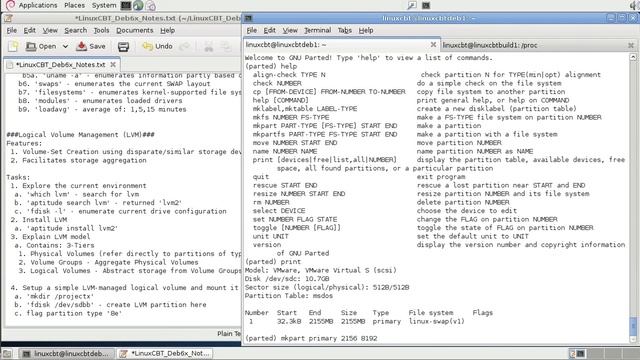Click 'linux-swap(v1)' in partition table row

point(436,322)
